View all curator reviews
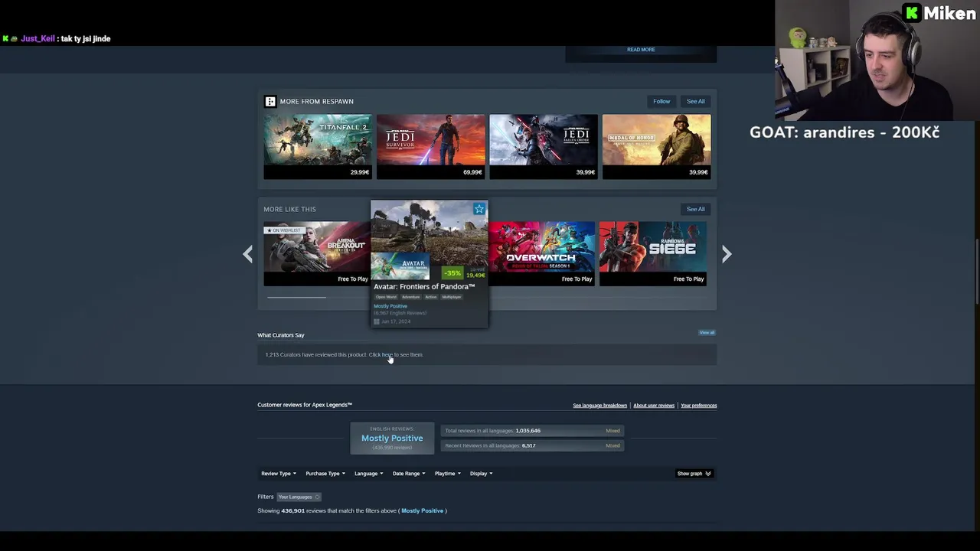Image resolution: width=980 pixels, height=551 pixels. point(707,333)
